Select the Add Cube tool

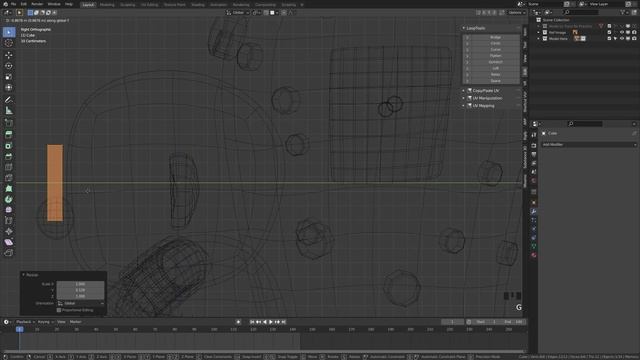[x=9, y=122]
